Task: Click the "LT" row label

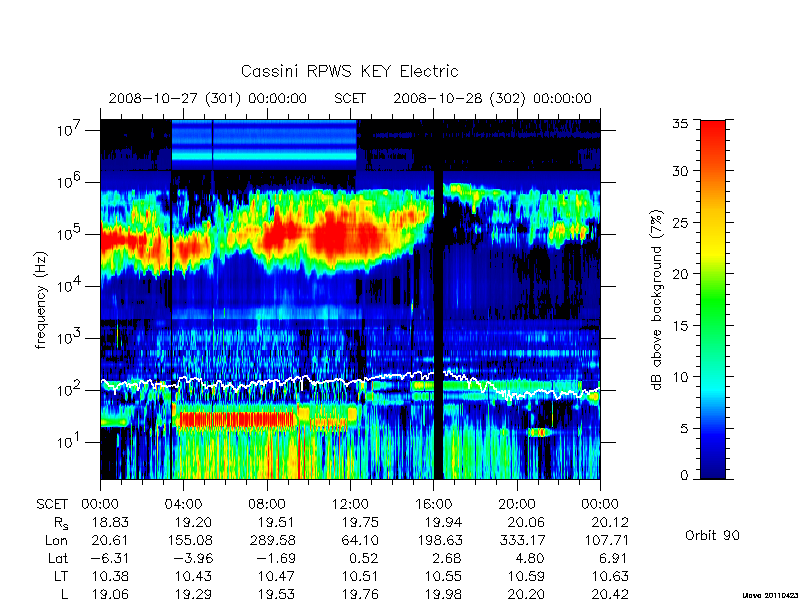Action: tap(61, 576)
